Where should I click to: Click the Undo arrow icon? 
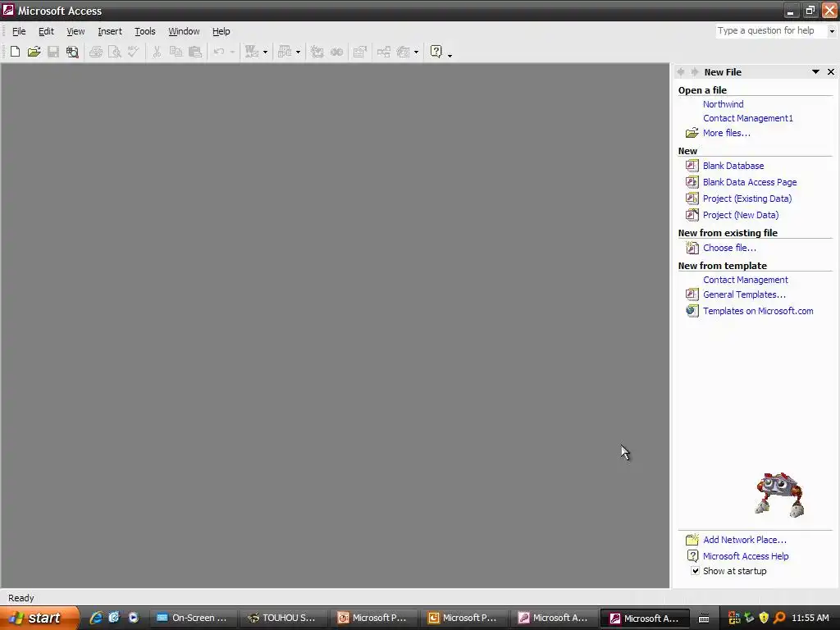218,52
